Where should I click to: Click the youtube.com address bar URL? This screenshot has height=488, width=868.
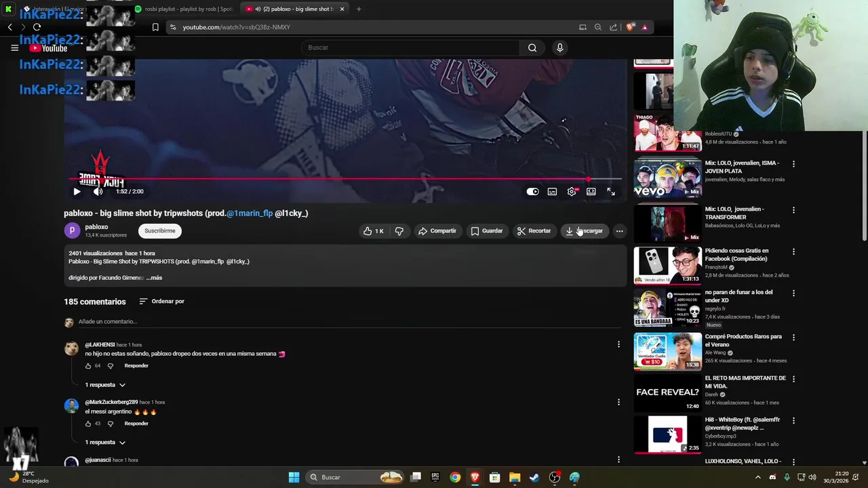pyautogui.click(x=236, y=27)
